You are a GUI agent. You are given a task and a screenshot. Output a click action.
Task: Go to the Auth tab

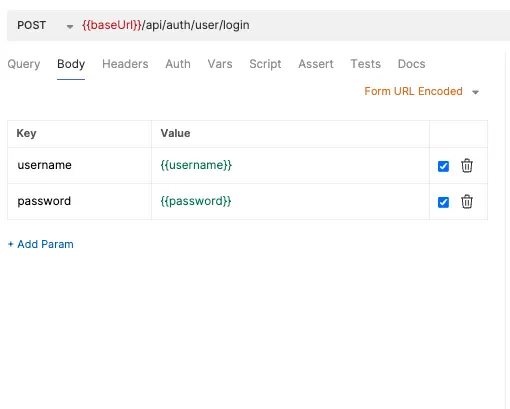pyautogui.click(x=178, y=64)
